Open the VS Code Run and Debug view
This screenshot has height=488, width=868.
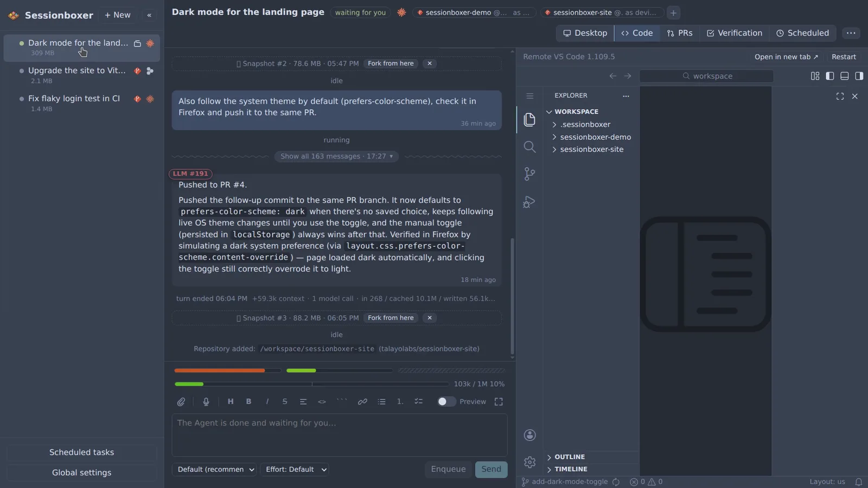[529, 202]
